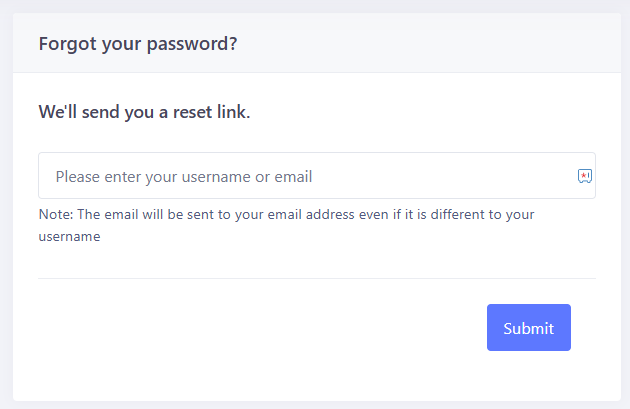The image size is (630, 409).
Task: Submit the password reset form
Action: coord(529,327)
